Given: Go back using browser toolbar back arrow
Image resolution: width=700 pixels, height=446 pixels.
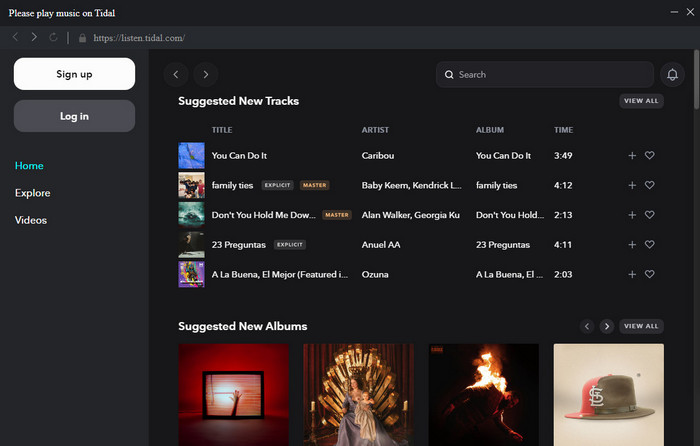Looking at the screenshot, I should tap(16, 37).
